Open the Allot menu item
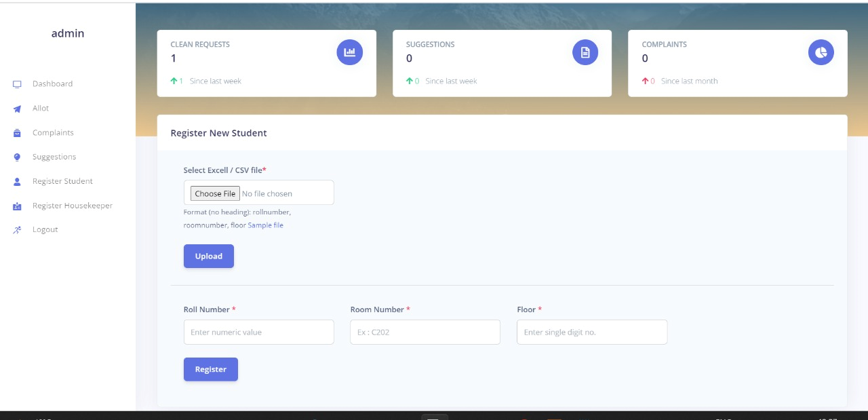 [41, 109]
